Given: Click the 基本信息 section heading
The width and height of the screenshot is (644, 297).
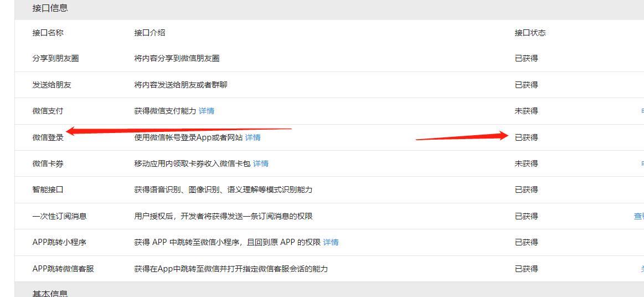Looking at the screenshot, I should coord(50,293).
